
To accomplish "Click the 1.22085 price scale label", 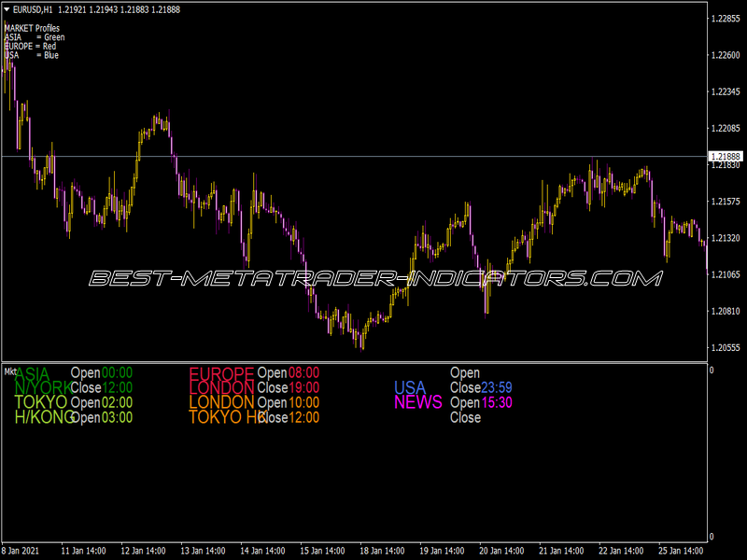I will [726, 128].
